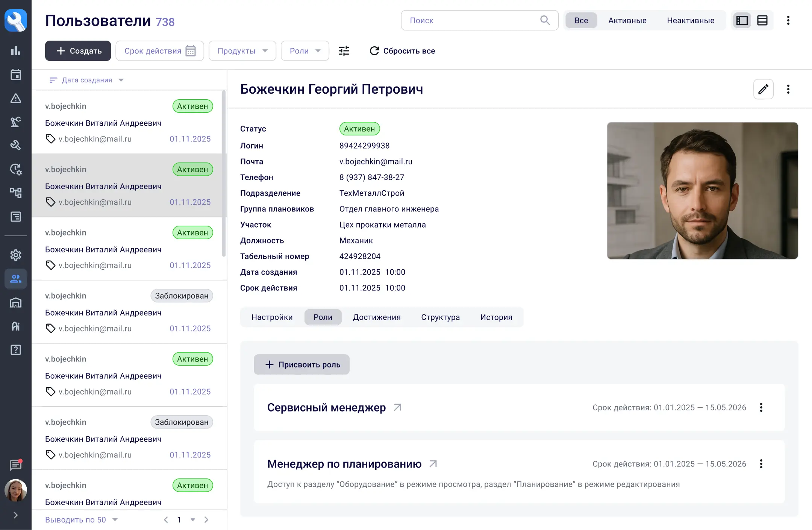Switch to the История tab
This screenshot has width=812, height=530.
pos(496,317)
